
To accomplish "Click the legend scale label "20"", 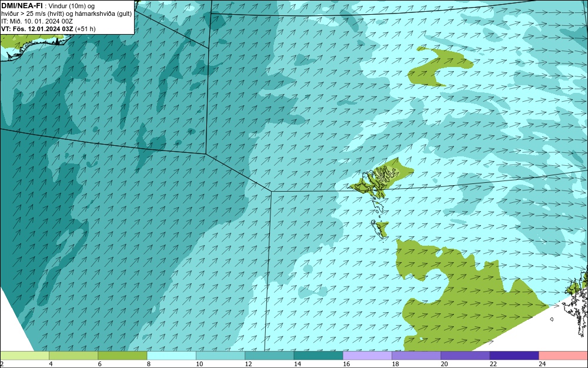I will [444, 364].
